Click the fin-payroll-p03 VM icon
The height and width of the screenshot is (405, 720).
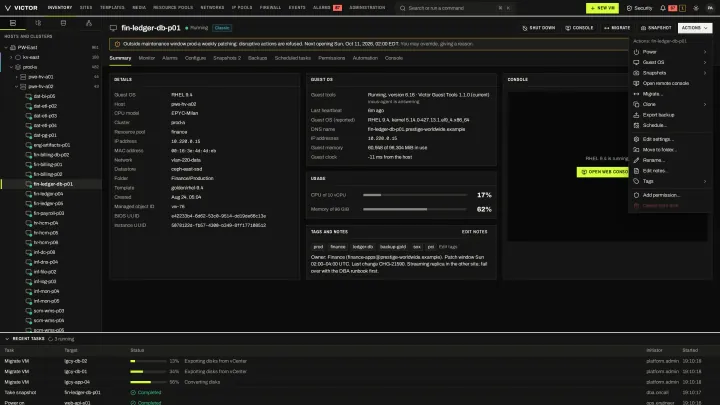click(29, 213)
